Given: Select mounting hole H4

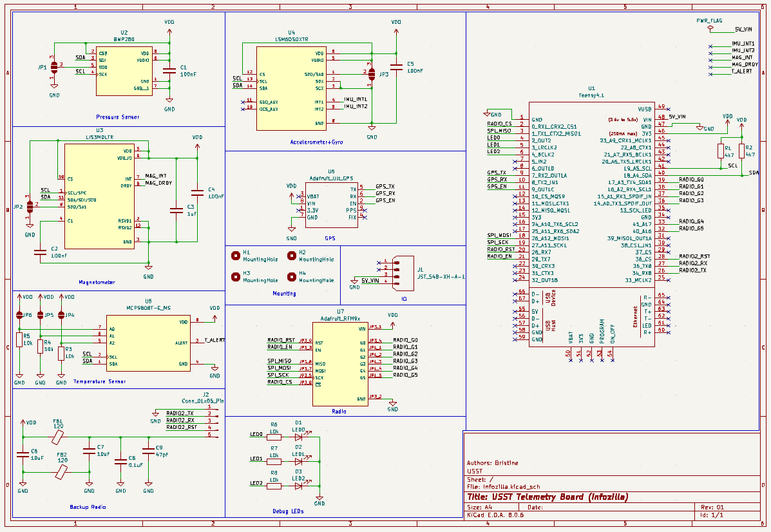Looking at the screenshot, I should click(x=292, y=276).
